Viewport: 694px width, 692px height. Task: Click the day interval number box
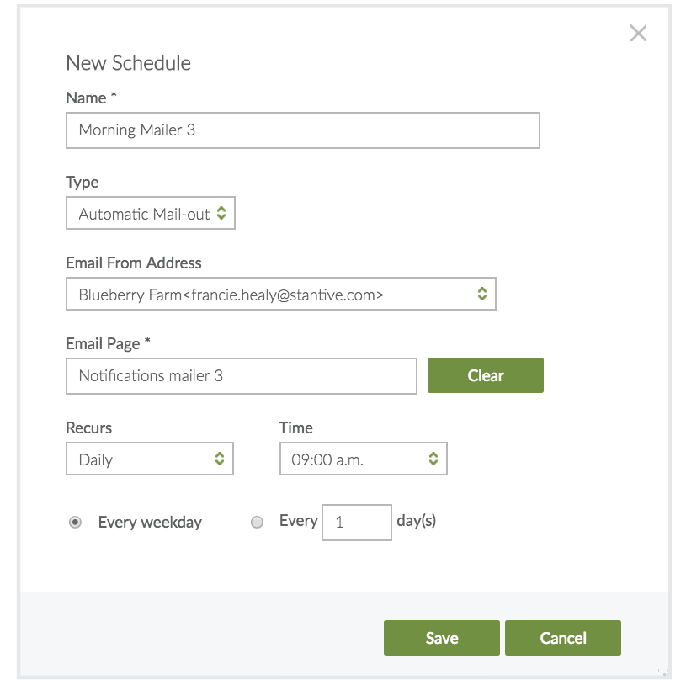tap(356, 522)
